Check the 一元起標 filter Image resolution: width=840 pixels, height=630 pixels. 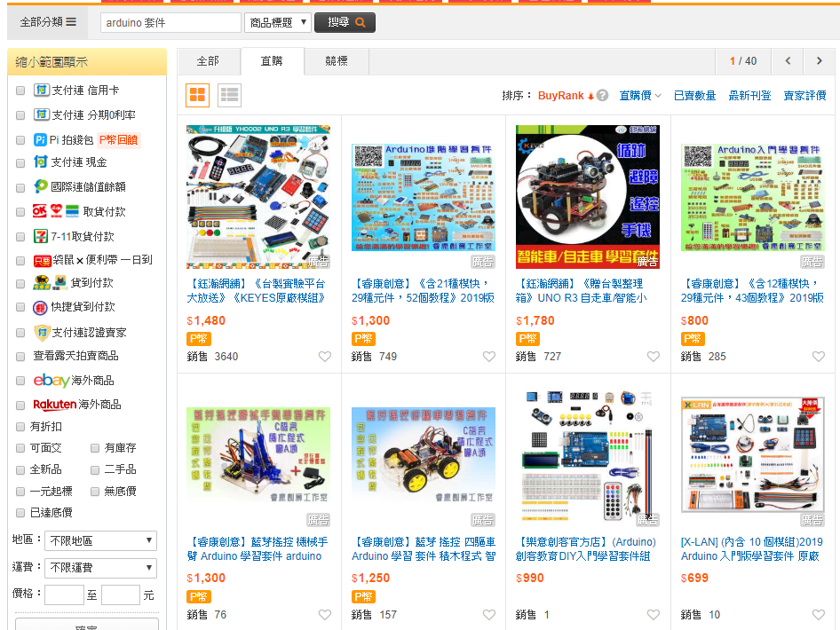20,492
